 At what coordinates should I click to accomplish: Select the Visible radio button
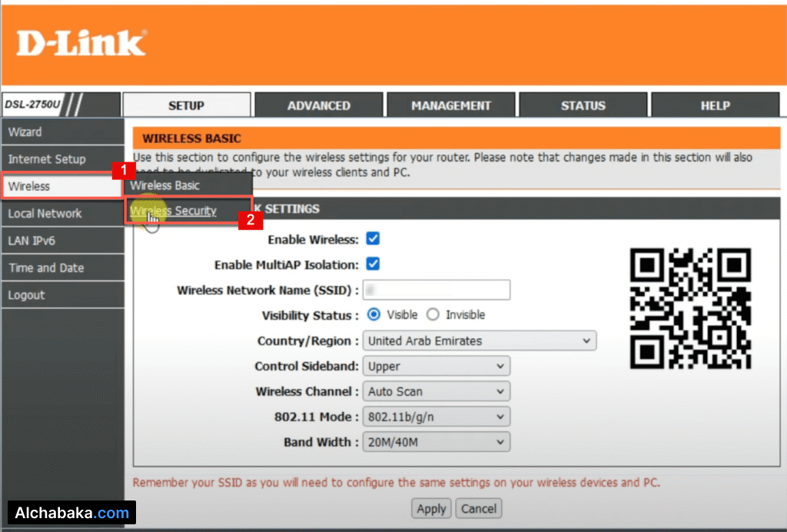[374, 314]
